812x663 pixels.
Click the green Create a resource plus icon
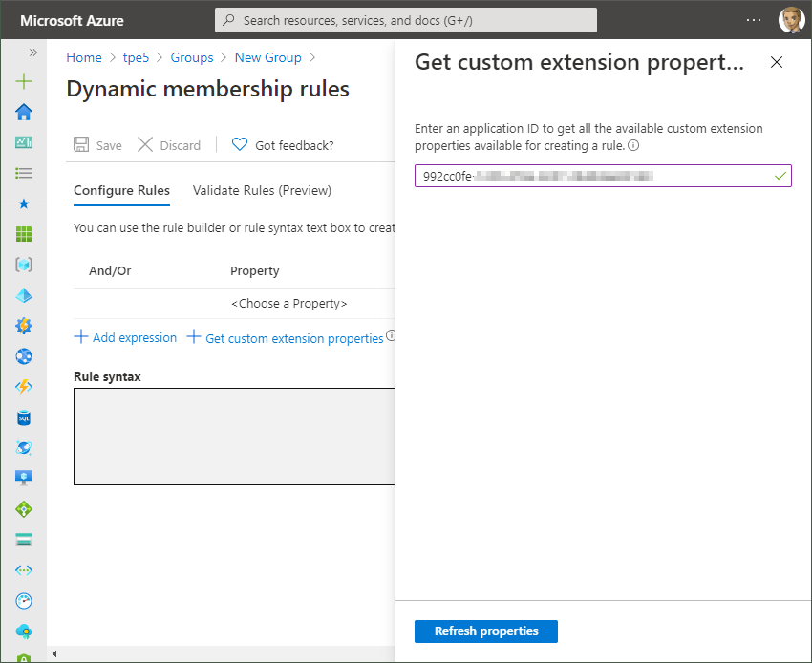pos(24,81)
